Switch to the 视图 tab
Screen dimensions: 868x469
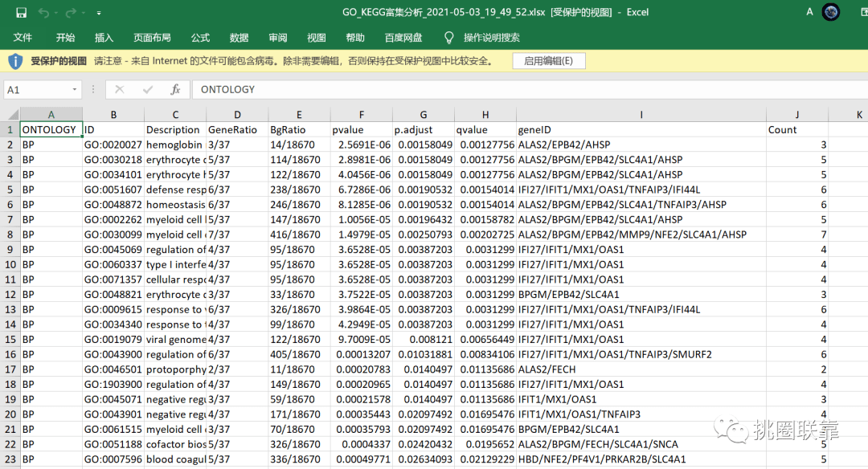tap(317, 38)
